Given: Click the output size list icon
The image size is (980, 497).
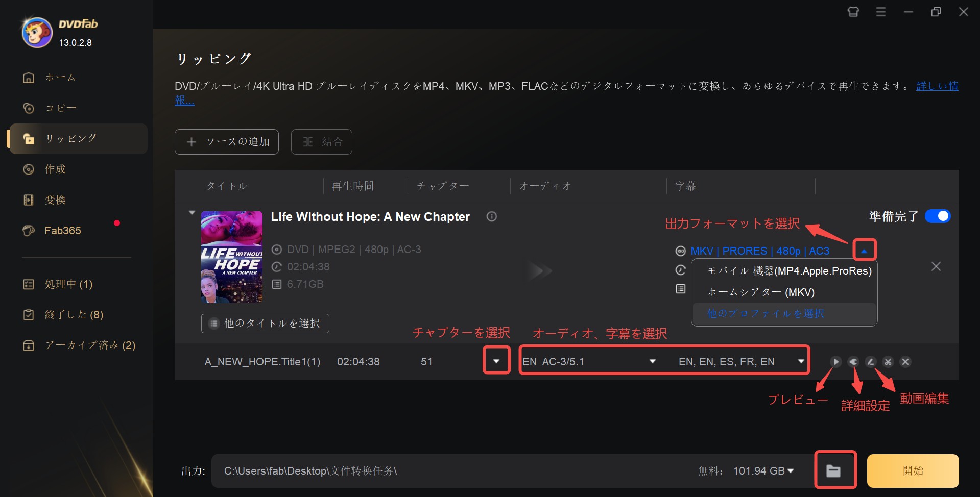Looking at the screenshot, I should coord(681,289).
